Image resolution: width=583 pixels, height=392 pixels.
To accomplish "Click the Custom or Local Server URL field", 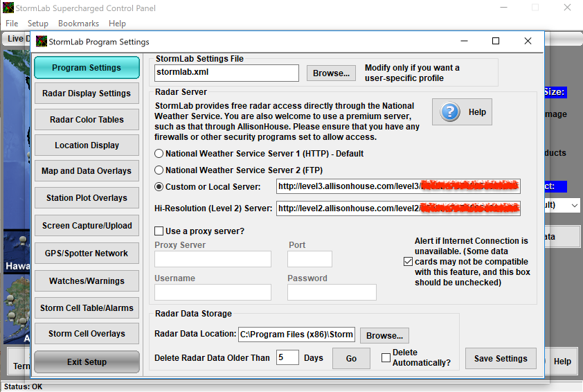I will tap(398, 186).
